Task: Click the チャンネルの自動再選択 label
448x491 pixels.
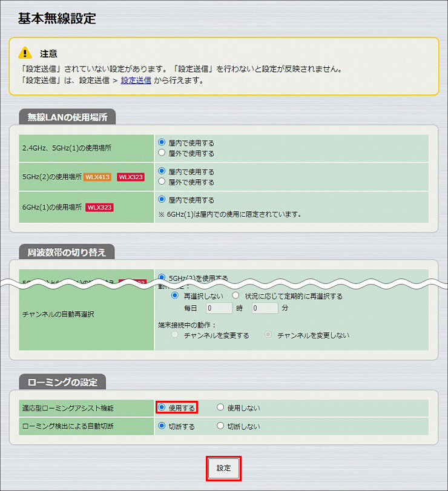Action: 58,314
